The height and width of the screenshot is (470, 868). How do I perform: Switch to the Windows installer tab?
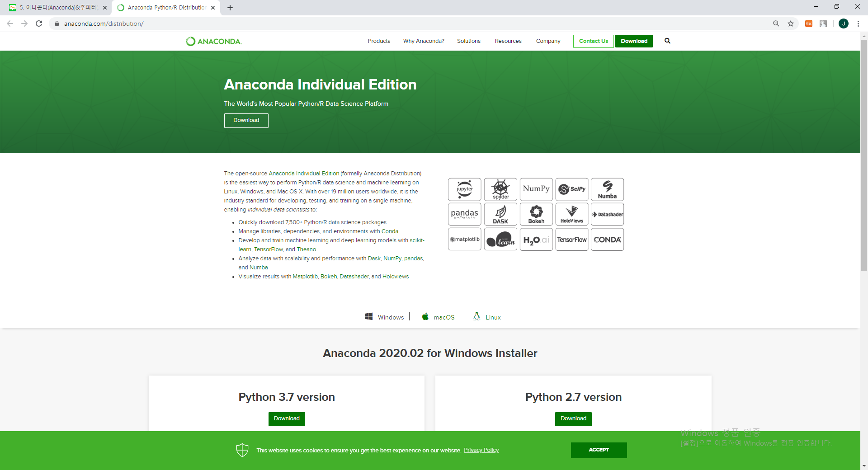[385, 317]
